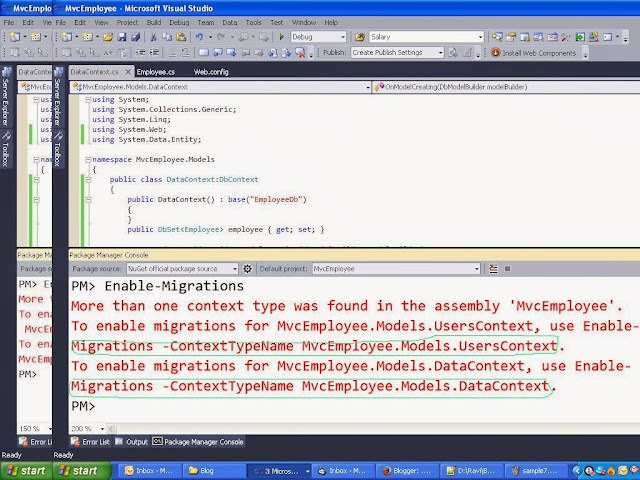Open the Debug menu
640x480 pixels.
179,22
